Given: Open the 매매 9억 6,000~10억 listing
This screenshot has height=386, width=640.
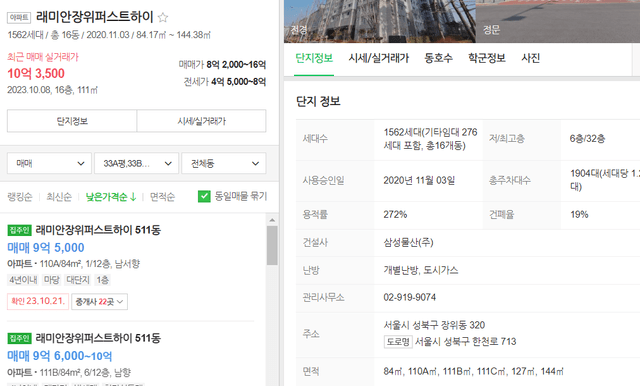Looking at the screenshot, I should [x=60, y=356].
